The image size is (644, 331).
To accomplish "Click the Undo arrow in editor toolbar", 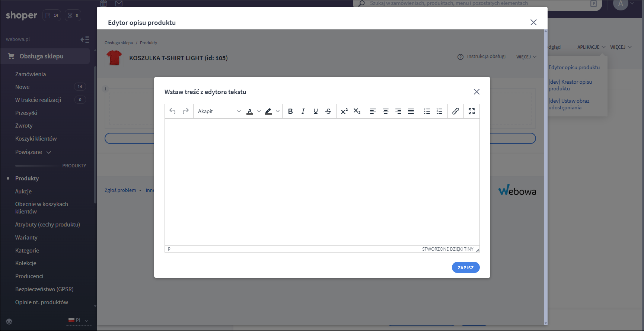I will pyautogui.click(x=172, y=111).
